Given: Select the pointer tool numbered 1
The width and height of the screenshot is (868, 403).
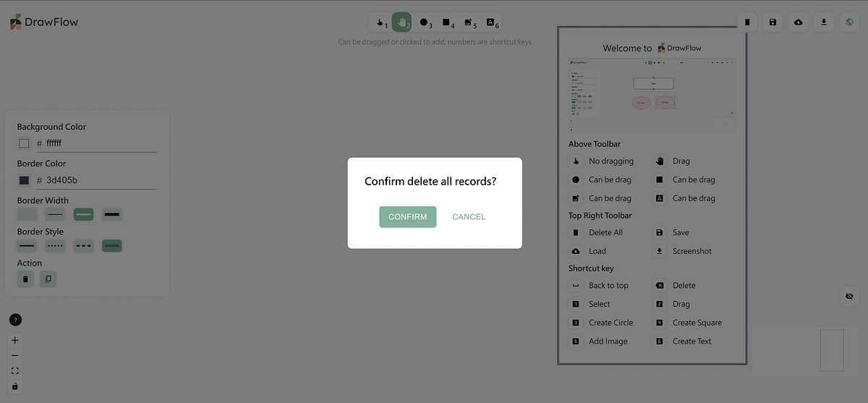Looking at the screenshot, I should tap(380, 22).
